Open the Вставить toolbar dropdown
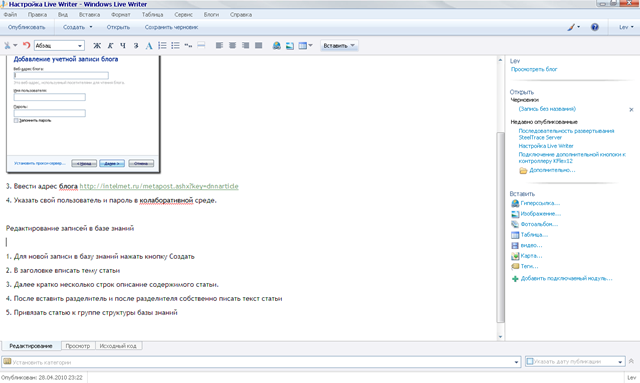This screenshot has width=640, height=383. [x=339, y=46]
